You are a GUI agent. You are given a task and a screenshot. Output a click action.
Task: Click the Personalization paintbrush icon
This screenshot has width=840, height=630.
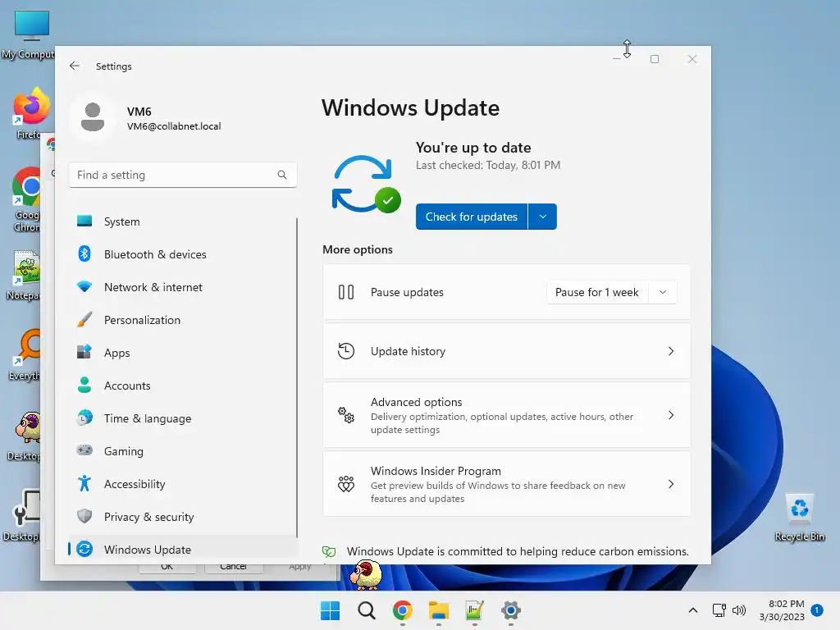point(84,320)
